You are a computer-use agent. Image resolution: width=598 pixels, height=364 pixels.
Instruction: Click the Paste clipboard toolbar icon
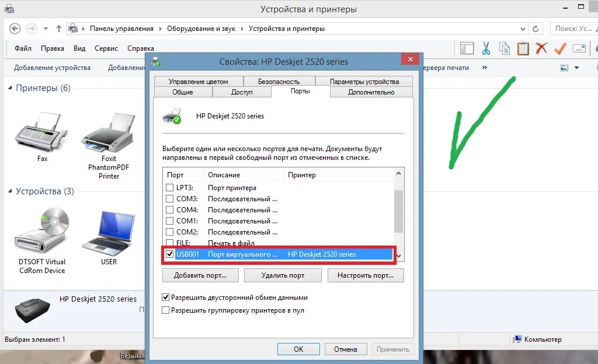(x=523, y=49)
